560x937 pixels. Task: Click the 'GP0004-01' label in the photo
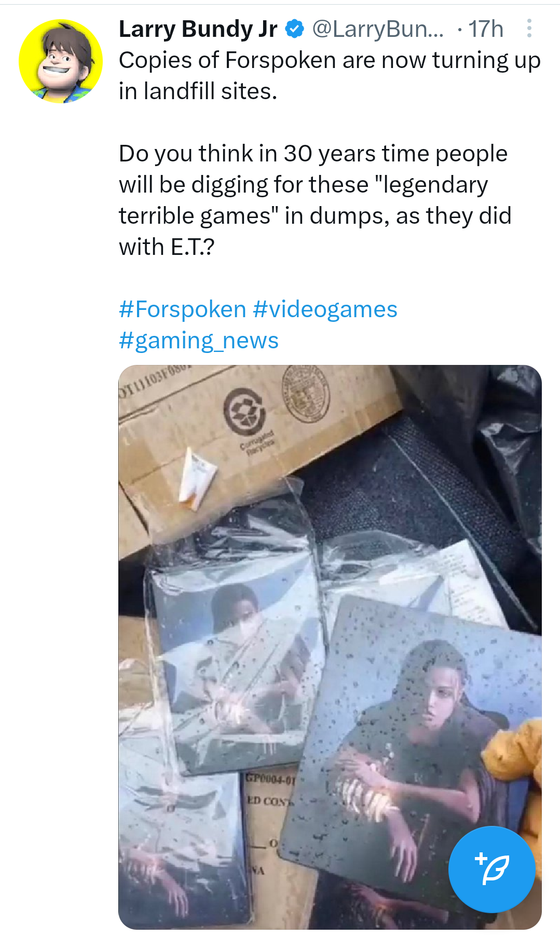[270, 779]
